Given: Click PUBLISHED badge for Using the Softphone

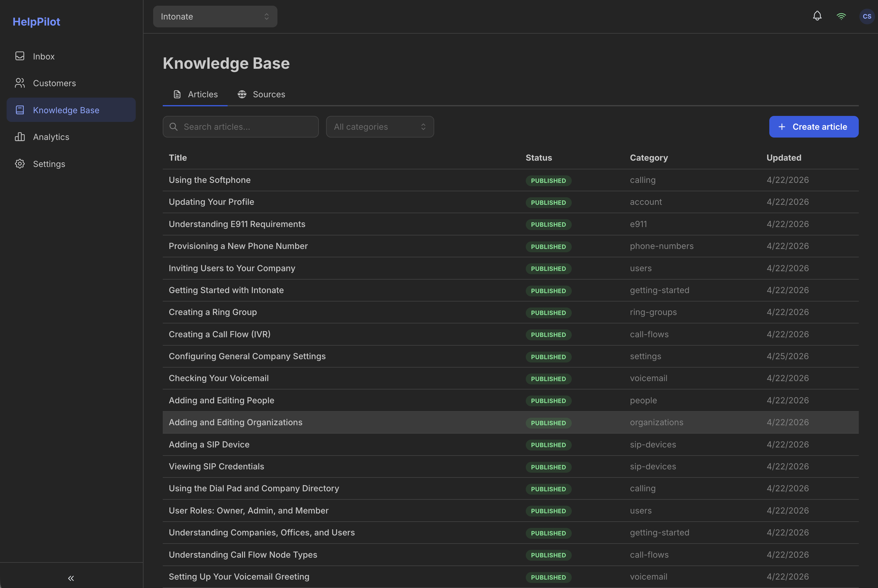Looking at the screenshot, I should 549,180.
